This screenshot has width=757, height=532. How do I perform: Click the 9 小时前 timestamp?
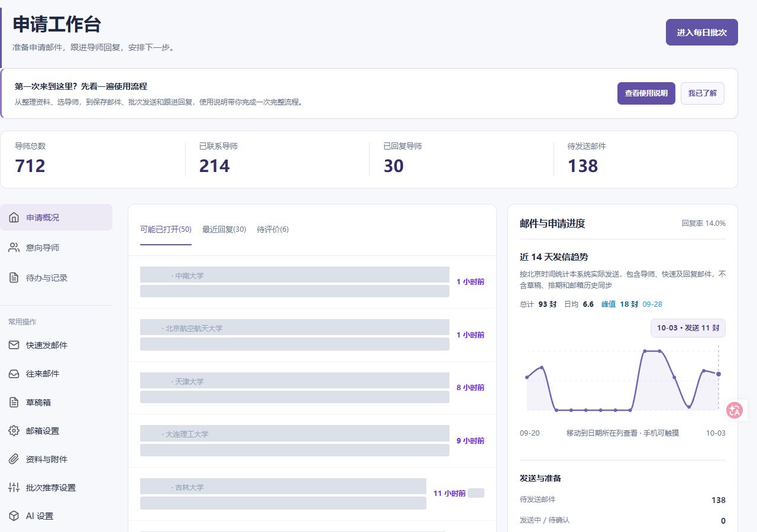coord(470,441)
